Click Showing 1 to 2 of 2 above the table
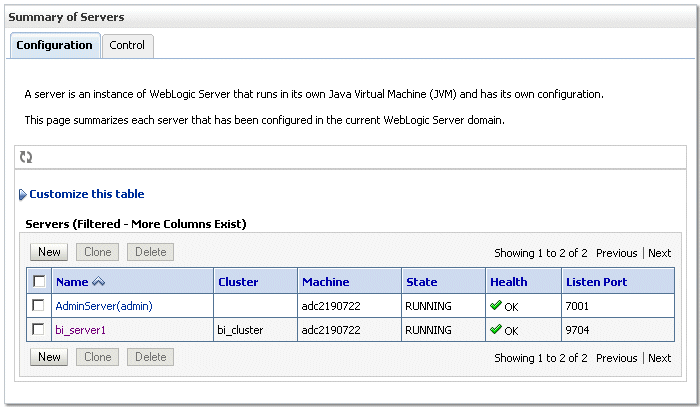700x407 pixels. click(541, 253)
